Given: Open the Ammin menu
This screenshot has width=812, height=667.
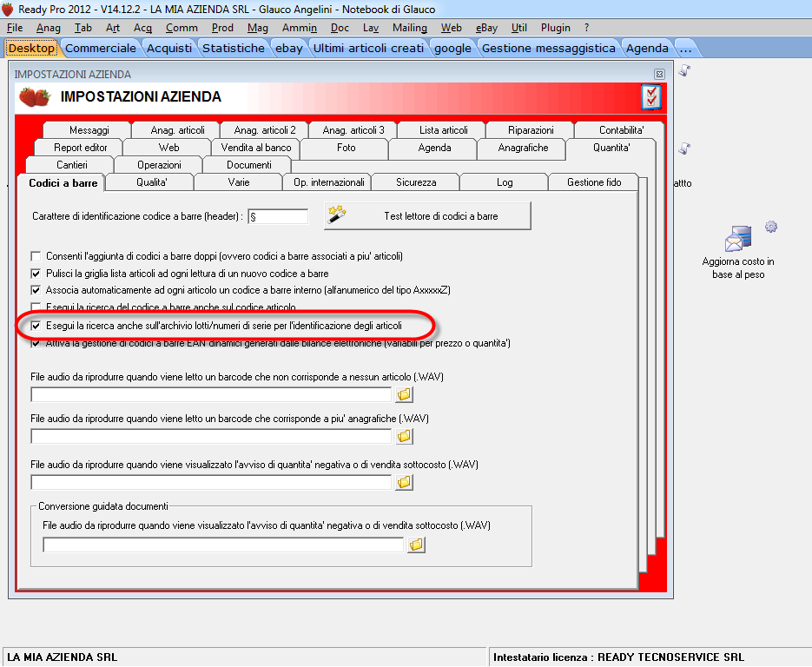Looking at the screenshot, I should (300, 28).
